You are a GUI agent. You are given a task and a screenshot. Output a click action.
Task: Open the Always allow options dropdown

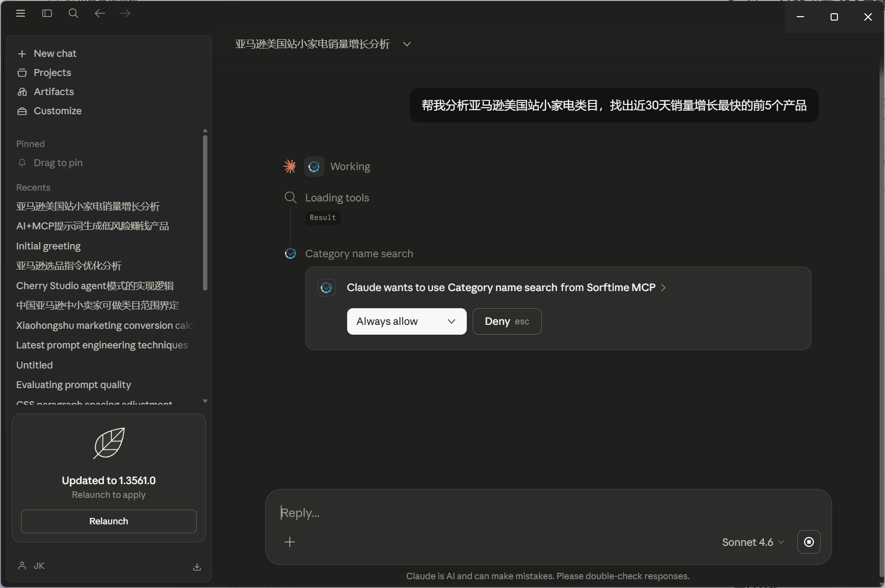451,321
